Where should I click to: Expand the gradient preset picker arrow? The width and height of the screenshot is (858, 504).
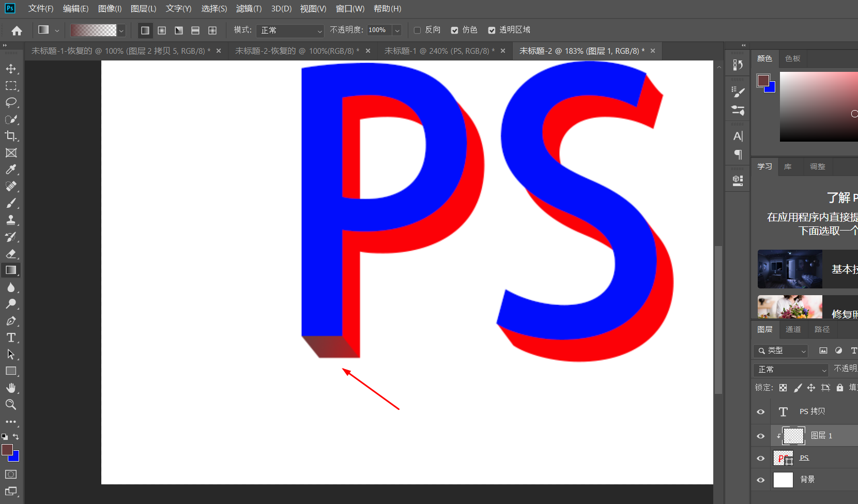point(121,31)
